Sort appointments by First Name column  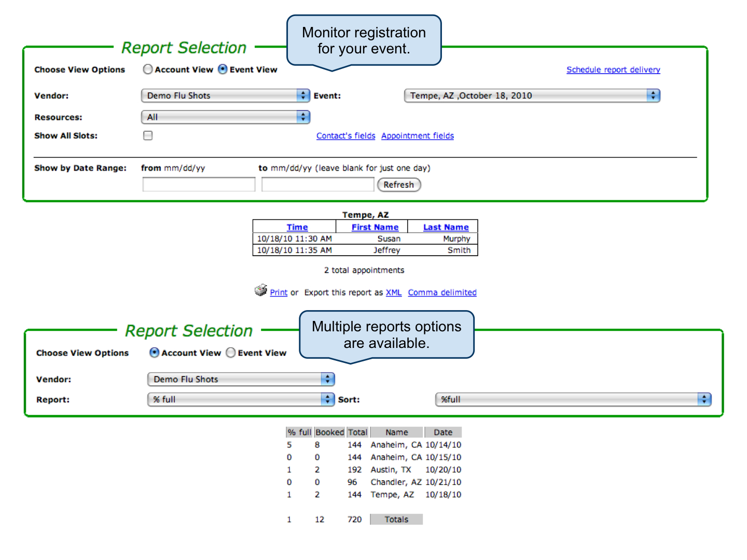pyautogui.click(x=375, y=227)
